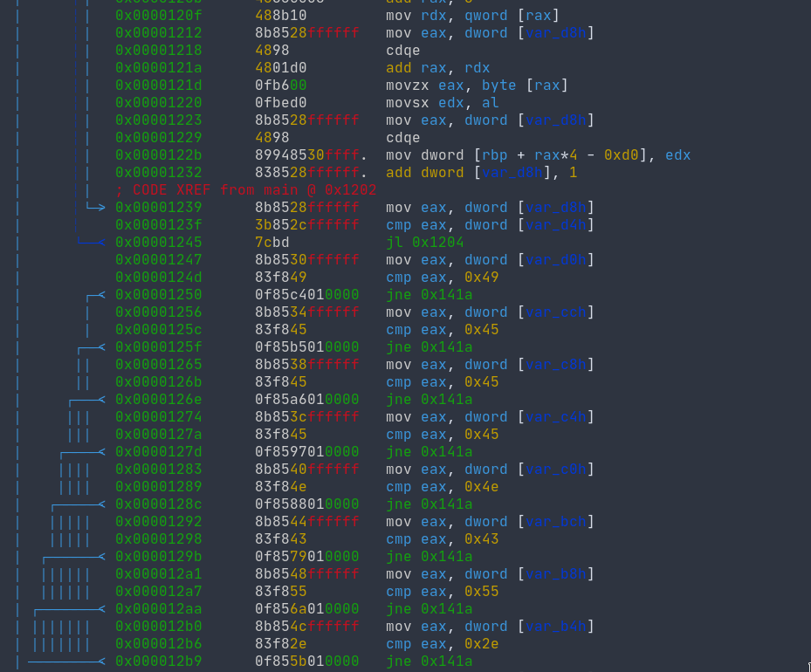Click opcode bytes 0fbed0
The height and width of the screenshot is (672, 811).
point(281,103)
